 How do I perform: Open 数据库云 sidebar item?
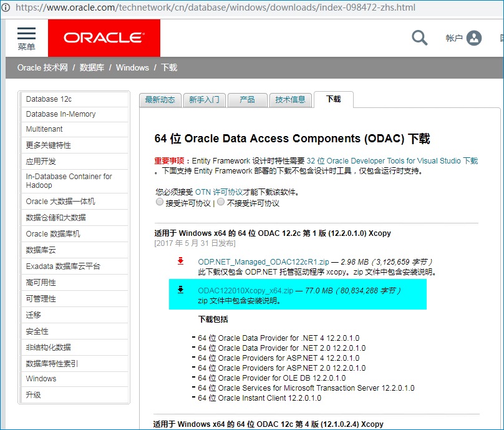(75, 250)
